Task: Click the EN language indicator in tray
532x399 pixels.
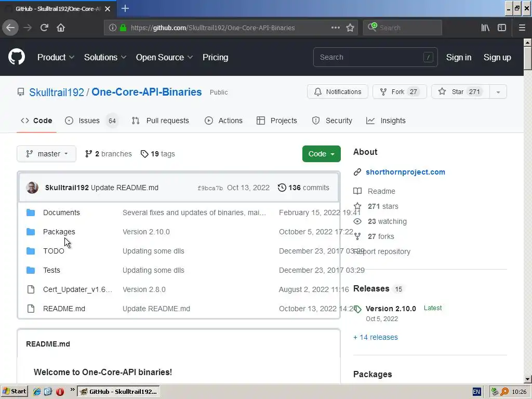Action: pyautogui.click(x=476, y=392)
